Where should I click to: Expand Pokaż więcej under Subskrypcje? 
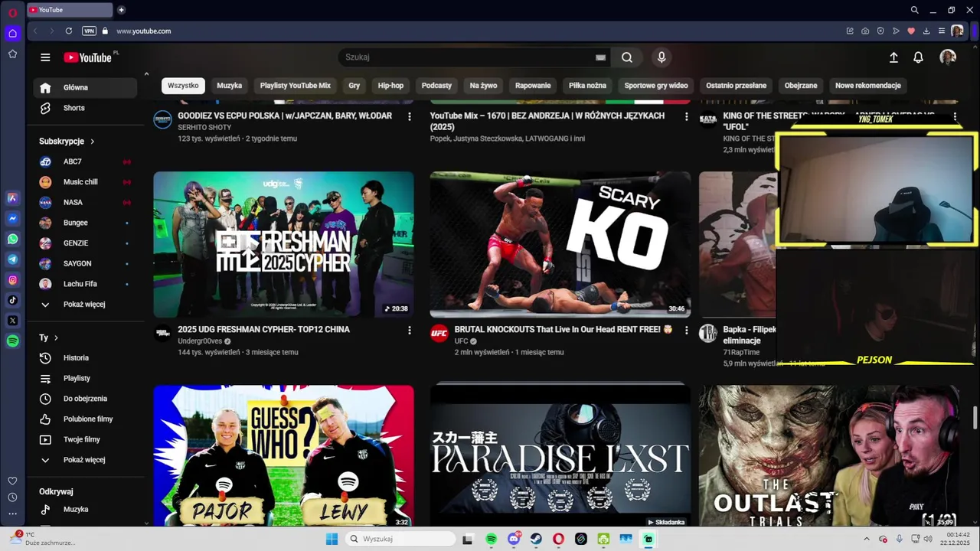tap(84, 305)
